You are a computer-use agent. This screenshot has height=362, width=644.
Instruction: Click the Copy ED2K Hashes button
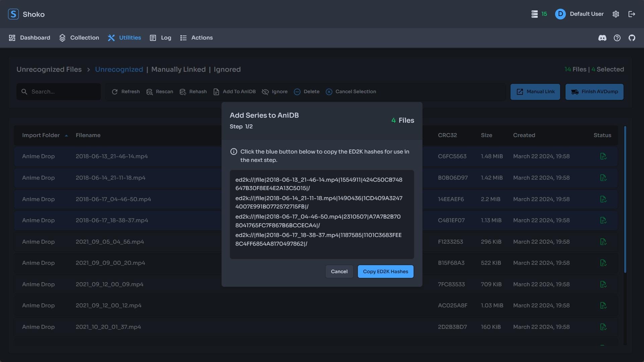click(385, 271)
